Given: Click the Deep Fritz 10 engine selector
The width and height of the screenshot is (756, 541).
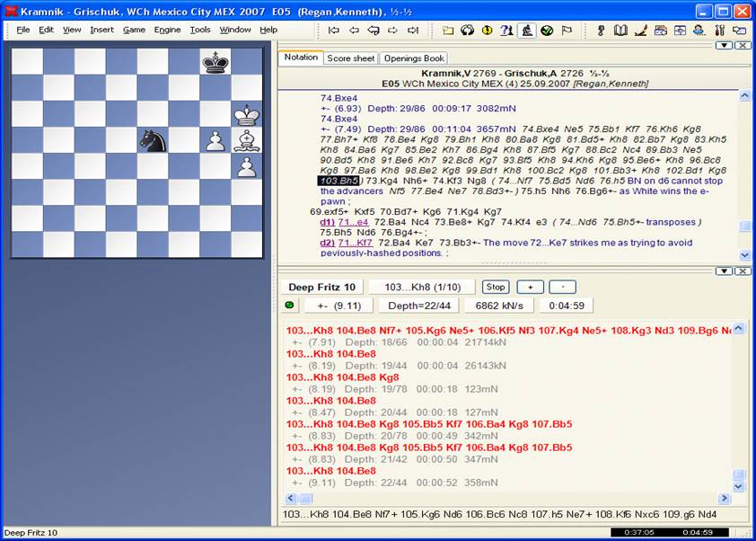Looking at the screenshot, I should pyautogui.click(x=321, y=287).
